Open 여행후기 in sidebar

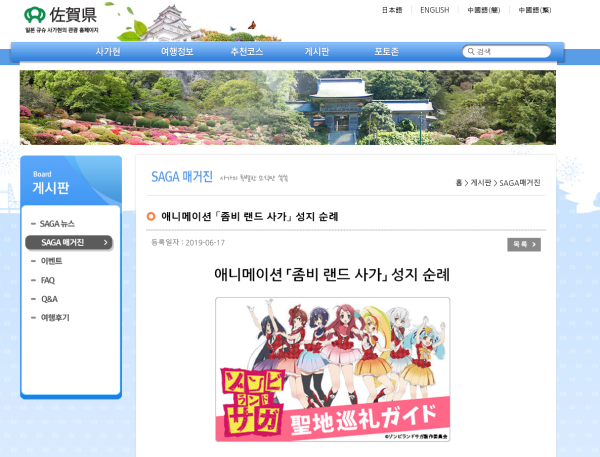pyautogui.click(x=55, y=317)
